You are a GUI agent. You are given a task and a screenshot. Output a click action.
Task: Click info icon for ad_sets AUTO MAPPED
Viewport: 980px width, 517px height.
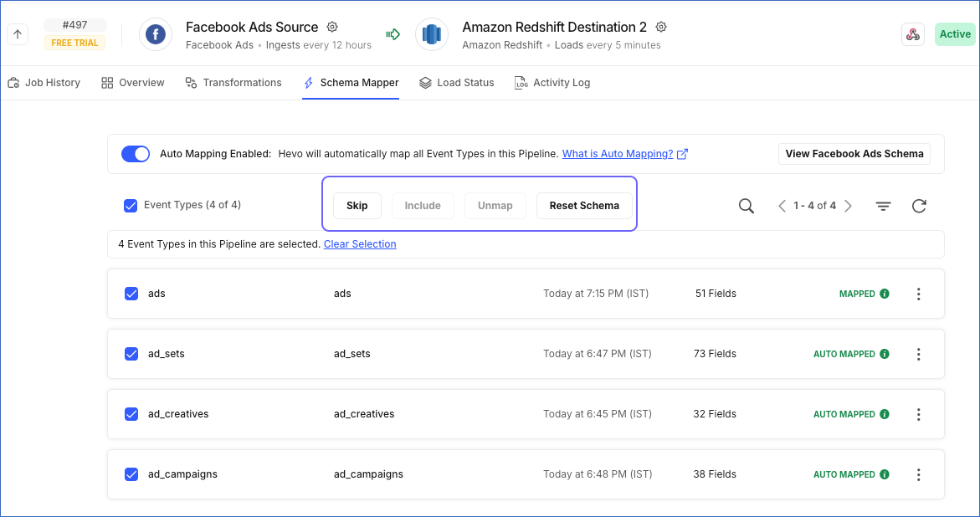coord(885,353)
